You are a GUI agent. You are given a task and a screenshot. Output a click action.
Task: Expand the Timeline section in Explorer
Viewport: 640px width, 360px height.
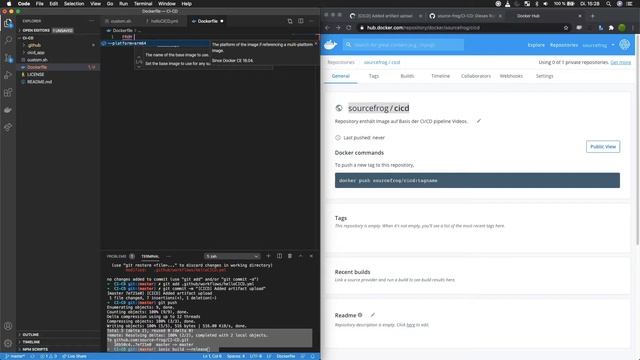(x=31, y=342)
